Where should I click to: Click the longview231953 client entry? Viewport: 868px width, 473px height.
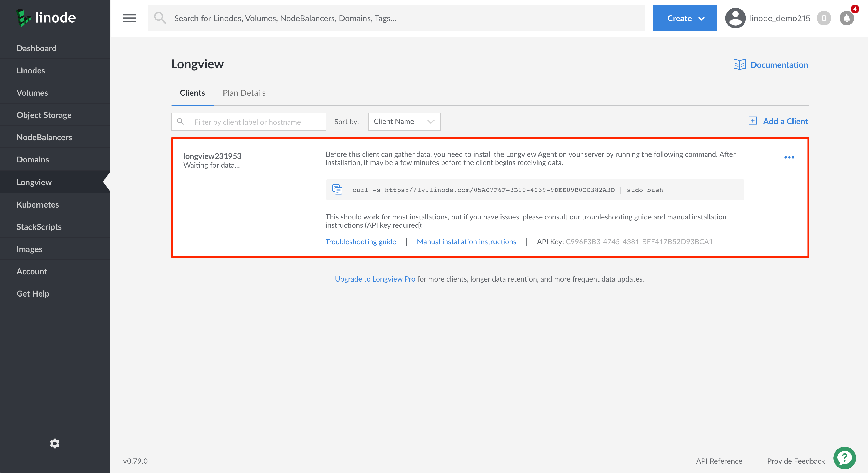pos(213,155)
